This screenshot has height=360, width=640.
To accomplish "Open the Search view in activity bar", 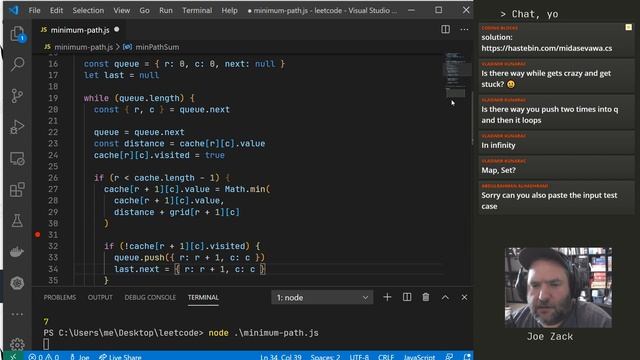I will (x=17, y=64).
